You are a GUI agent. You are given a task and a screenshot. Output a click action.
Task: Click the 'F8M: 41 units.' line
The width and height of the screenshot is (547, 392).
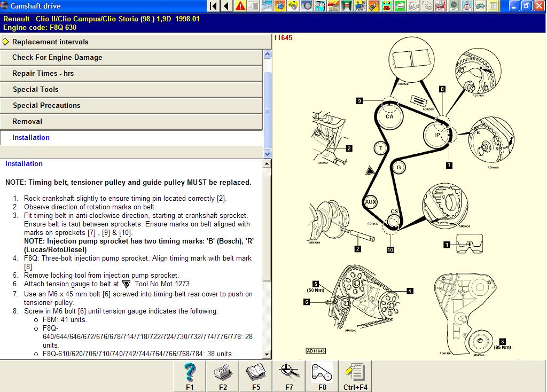tap(65, 319)
